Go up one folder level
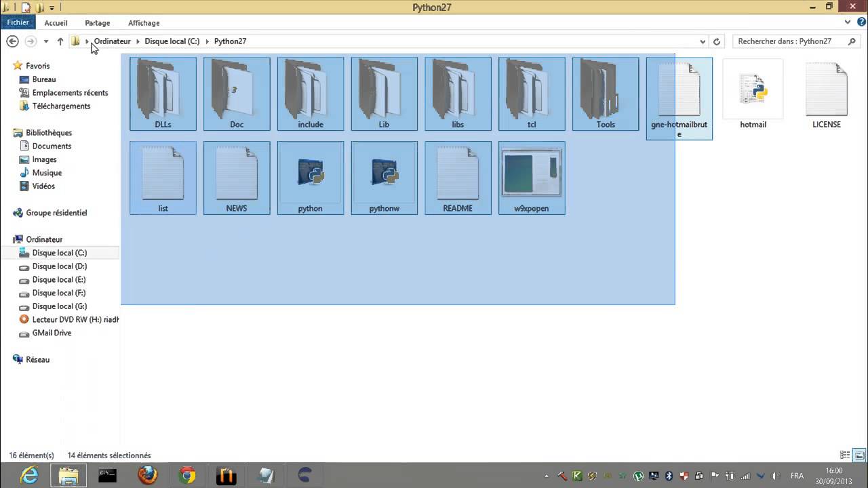 pos(60,41)
